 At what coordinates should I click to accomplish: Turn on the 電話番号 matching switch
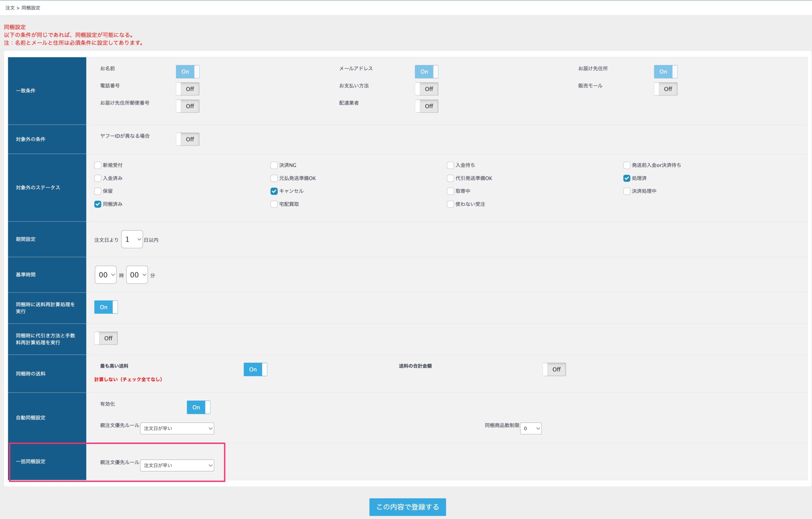(187, 89)
